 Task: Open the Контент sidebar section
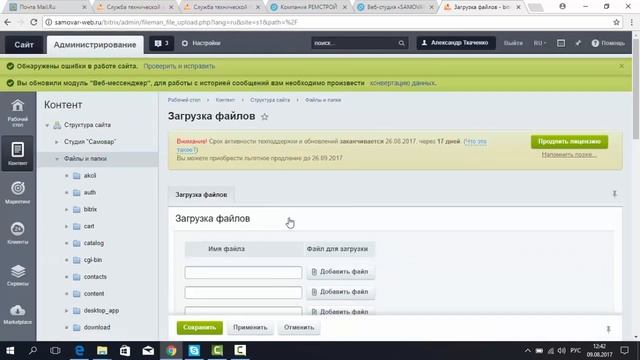tap(18, 153)
